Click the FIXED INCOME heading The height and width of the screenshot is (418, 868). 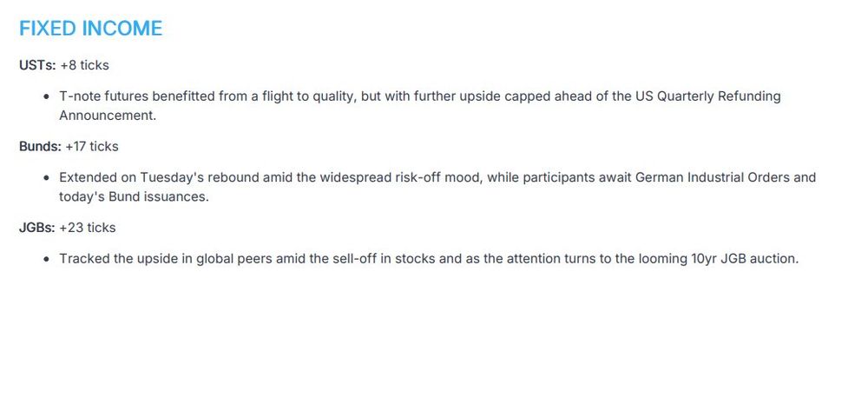click(91, 29)
